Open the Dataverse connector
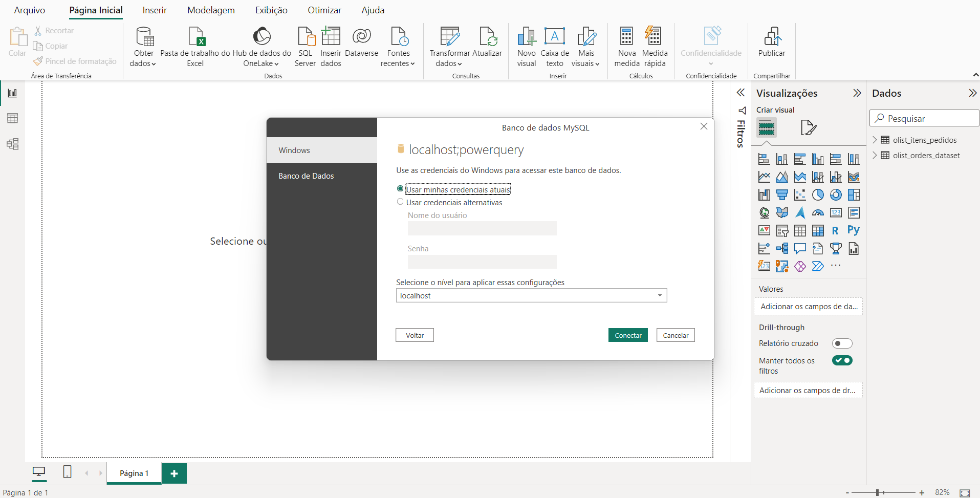Image resolution: width=980 pixels, height=498 pixels. tap(361, 42)
